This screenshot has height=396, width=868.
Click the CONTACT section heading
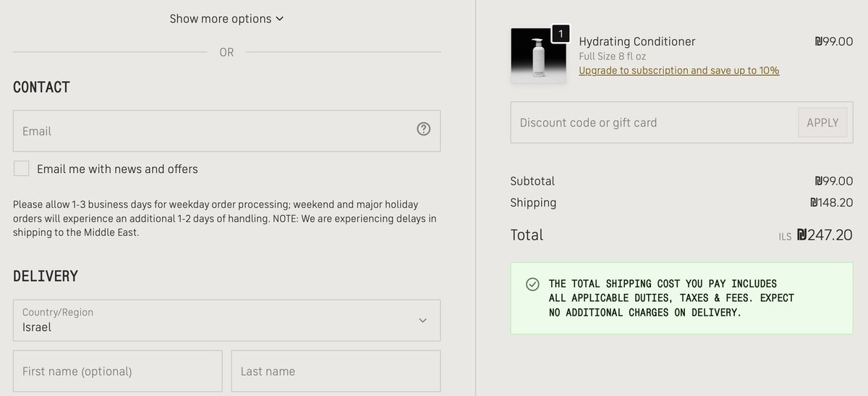42,87
